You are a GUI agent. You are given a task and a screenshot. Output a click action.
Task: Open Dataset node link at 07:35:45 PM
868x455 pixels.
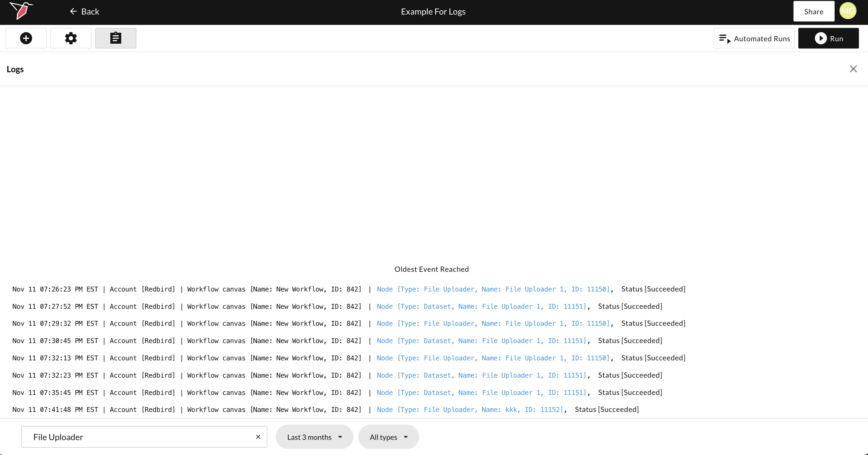[x=482, y=393]
